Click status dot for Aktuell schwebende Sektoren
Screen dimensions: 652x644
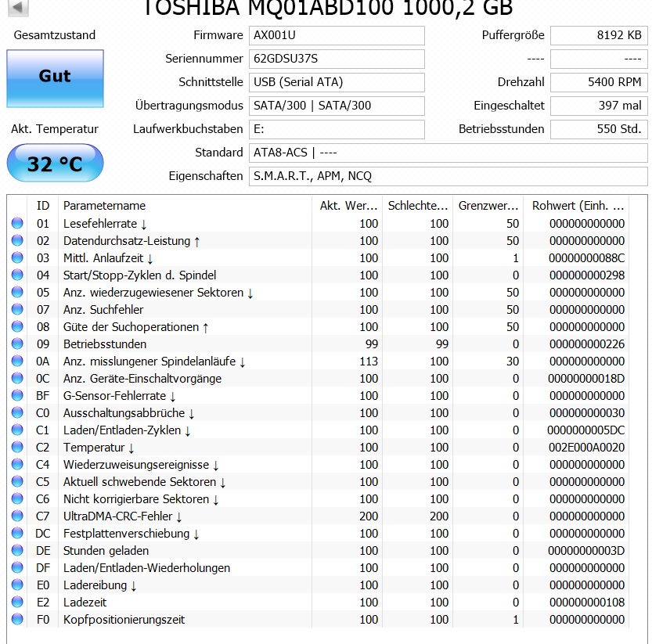(x=17, y=481)
